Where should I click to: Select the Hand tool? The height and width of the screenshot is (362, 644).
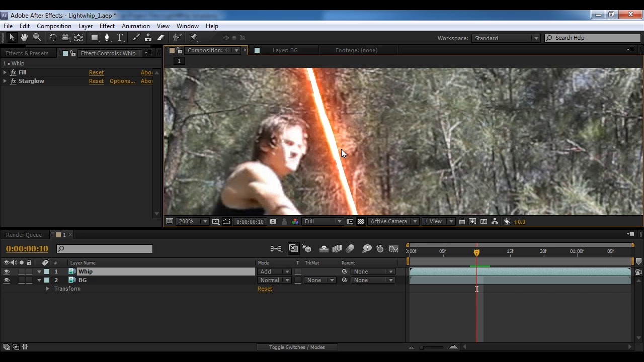pyautogui.click(x=24, y=38)
